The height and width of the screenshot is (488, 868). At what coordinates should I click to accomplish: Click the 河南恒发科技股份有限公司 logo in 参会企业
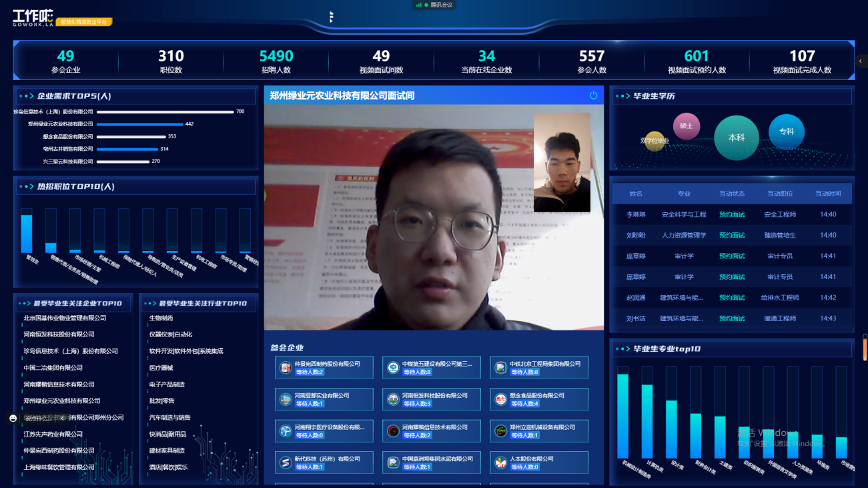tap(393, 399)
